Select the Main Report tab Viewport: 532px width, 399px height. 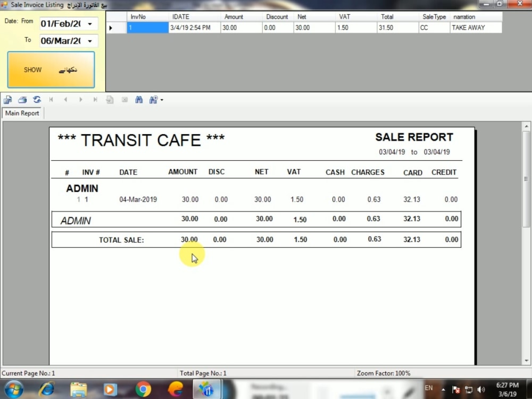click(x=22, y=113)
